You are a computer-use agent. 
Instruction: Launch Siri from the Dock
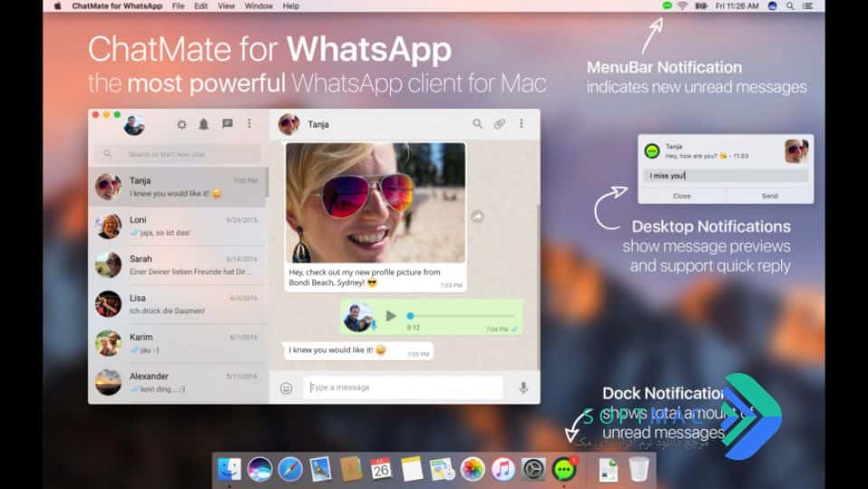(x=260, y=470)
